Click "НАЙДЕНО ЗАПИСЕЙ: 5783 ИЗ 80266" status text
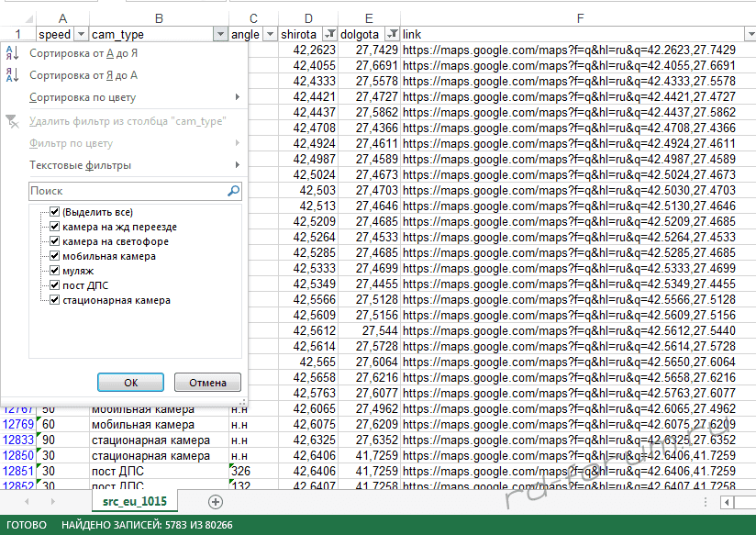756x535 pixels. pyautogui.click(x=147, y=525)
